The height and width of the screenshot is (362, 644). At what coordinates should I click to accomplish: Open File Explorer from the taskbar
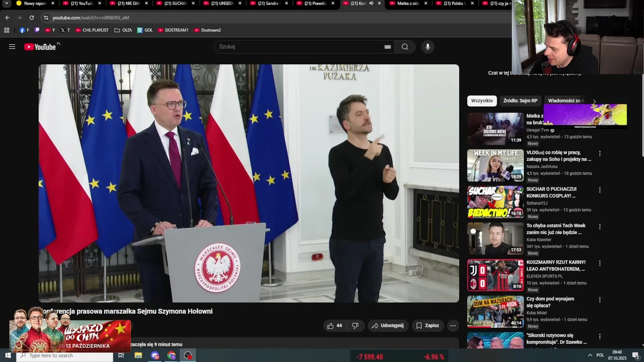tap(138, 355)
